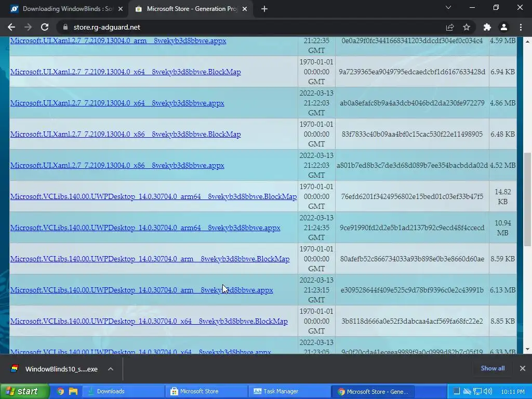The width and height of the screenshot is (532, 399).
Task: Download VCLibs UWPDesktop arm64 BlockMap
Action: [x=153, y=197]
